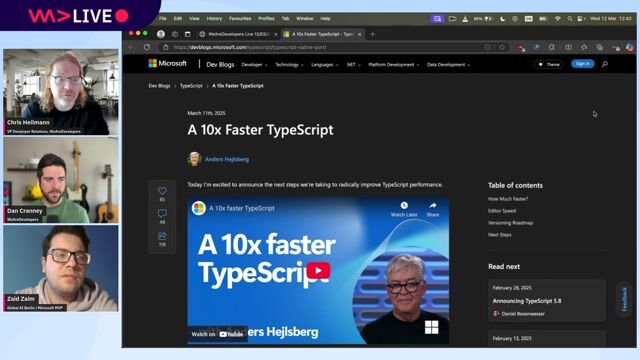
Task: Open the File menu
Action: click(162, 19)
